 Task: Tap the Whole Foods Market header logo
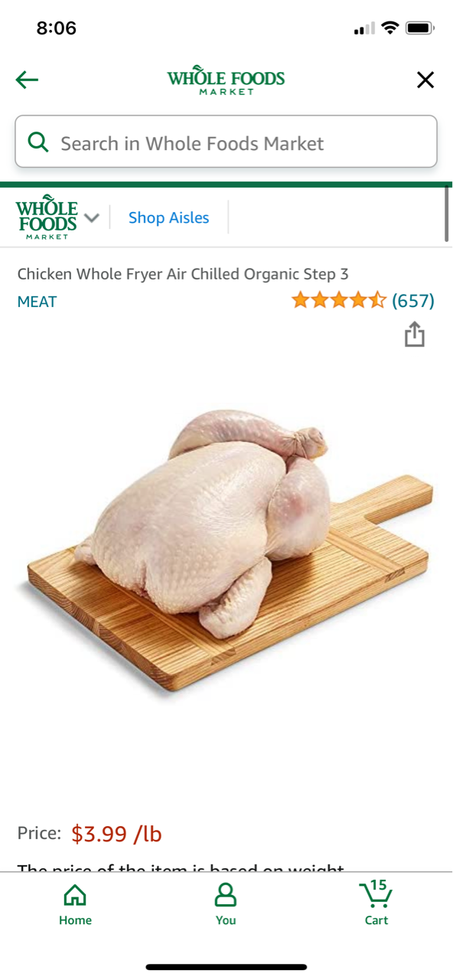pyautogui.click(x=226, y=81)
